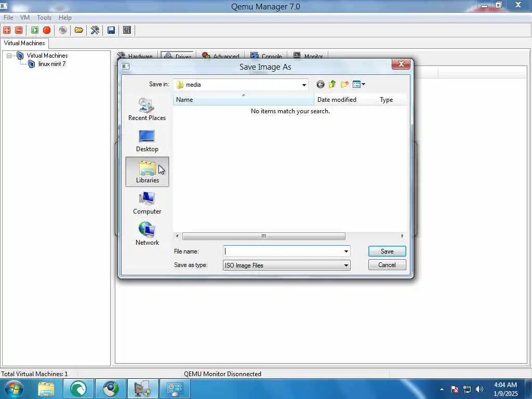
Task: Select Computer in the places bar
Action: (x=147, y=203)
